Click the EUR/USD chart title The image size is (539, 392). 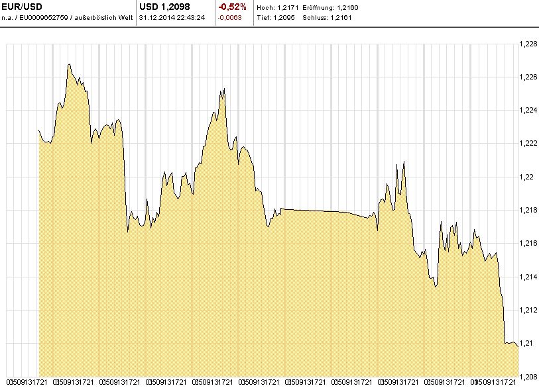(x=21, y=7)
